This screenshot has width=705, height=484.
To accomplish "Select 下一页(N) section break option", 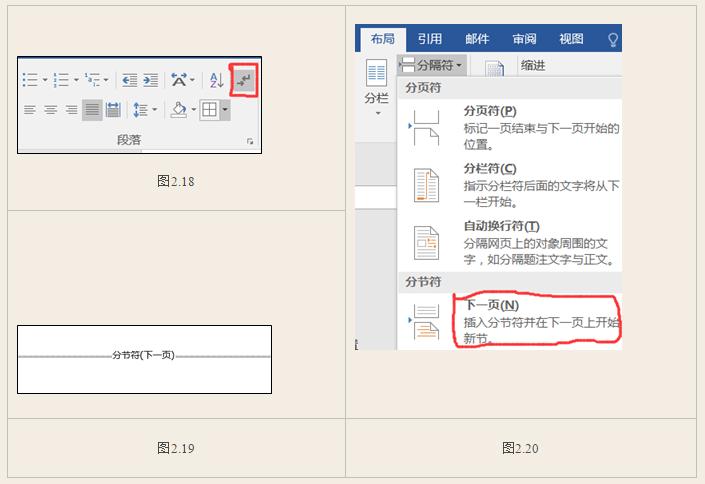I will 510,321.
